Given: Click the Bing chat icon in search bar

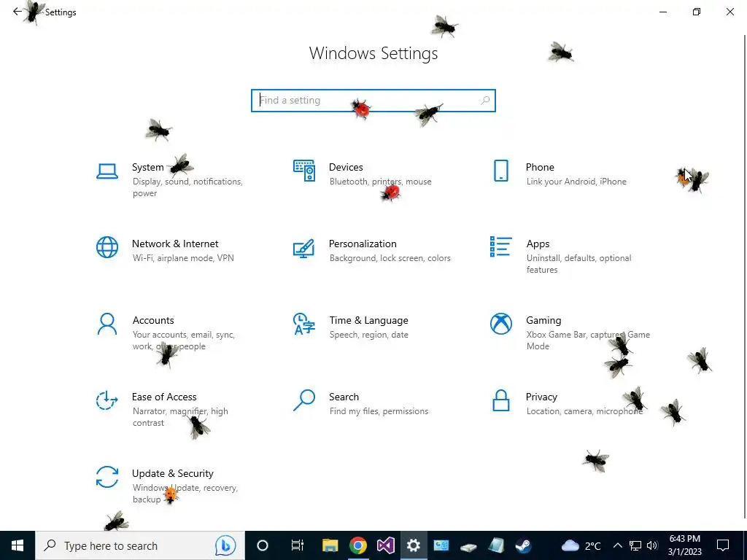Looking at the screenshot, I should (225, 545).
